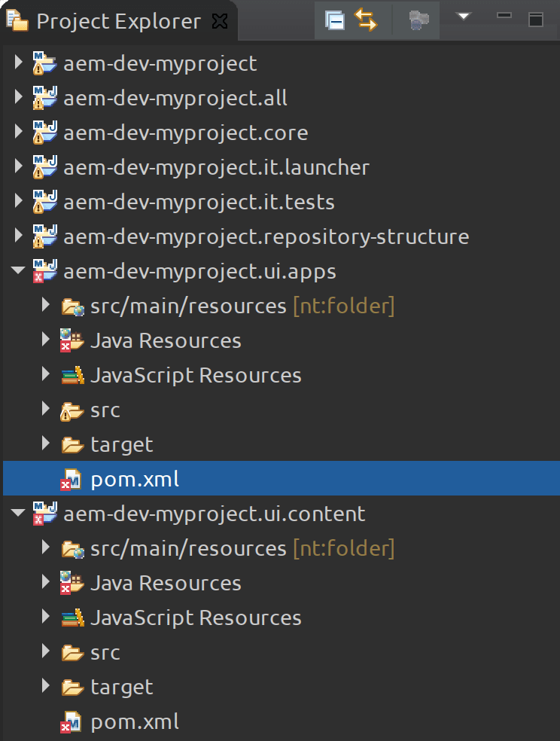Click the ui.content project error icon
Viewport: 560px width, 741px height.
(x=45, y=514)
